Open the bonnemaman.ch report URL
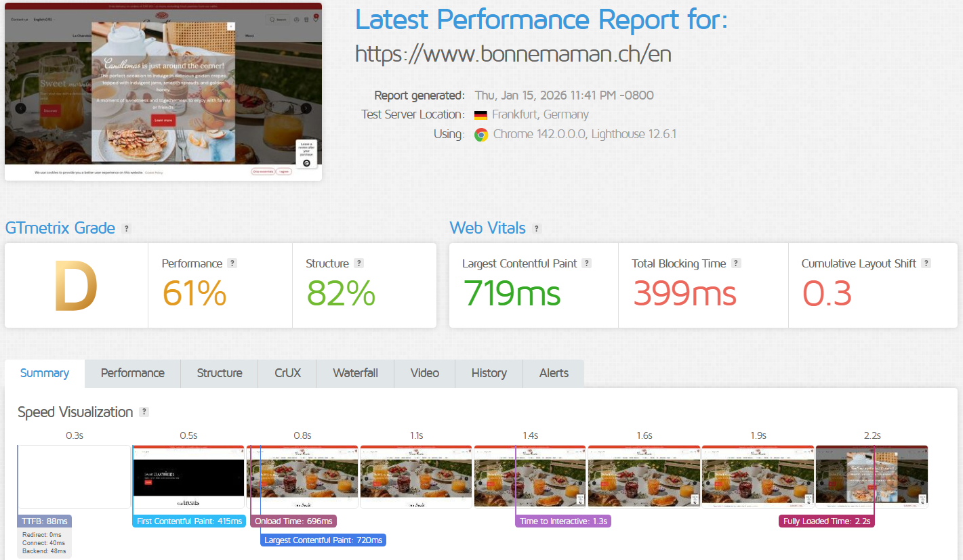The height and width of the screenshot is (560, 963). [x=513, y=53]
